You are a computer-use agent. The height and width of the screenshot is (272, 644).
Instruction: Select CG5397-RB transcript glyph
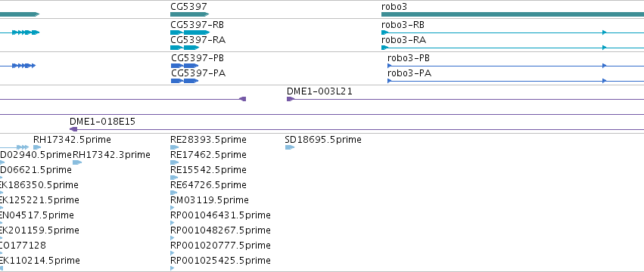pos(190,32)
